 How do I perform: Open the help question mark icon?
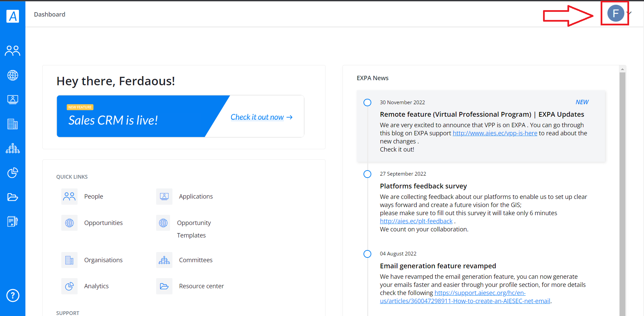click(13, 295)
